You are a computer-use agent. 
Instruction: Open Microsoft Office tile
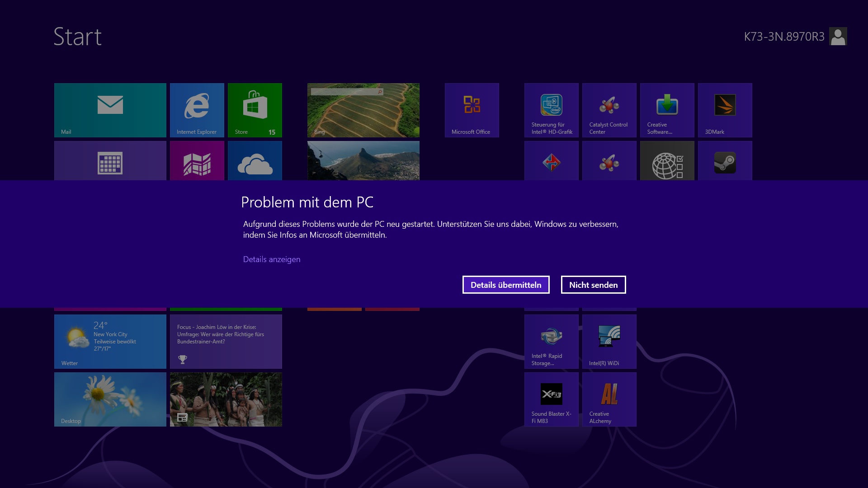[472, 110]
